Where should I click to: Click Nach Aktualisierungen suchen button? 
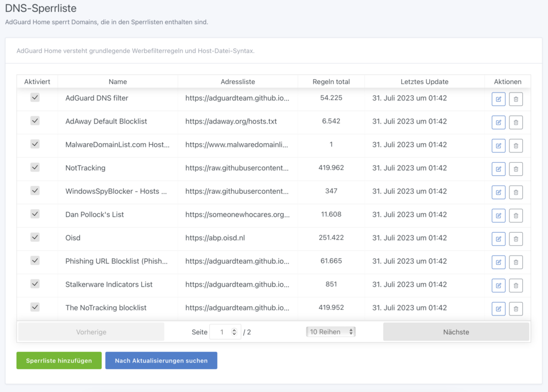coord(161,360)
